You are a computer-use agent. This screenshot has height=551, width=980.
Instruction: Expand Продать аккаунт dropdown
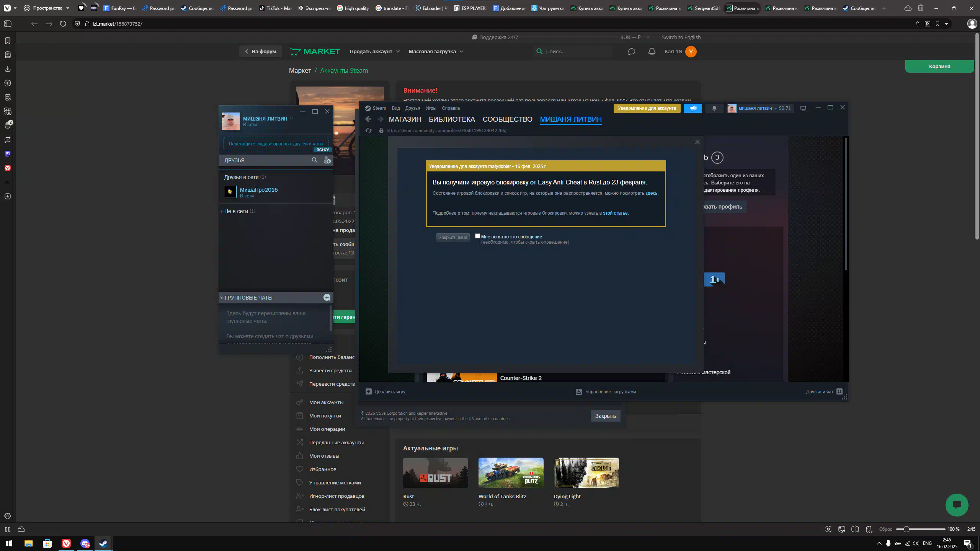pos(374,51)
